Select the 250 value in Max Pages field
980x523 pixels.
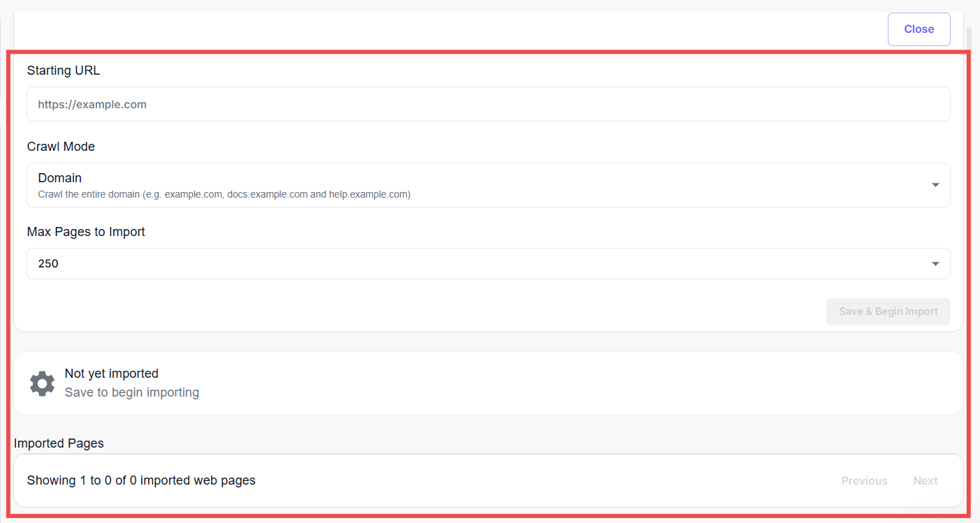point(48,264)
